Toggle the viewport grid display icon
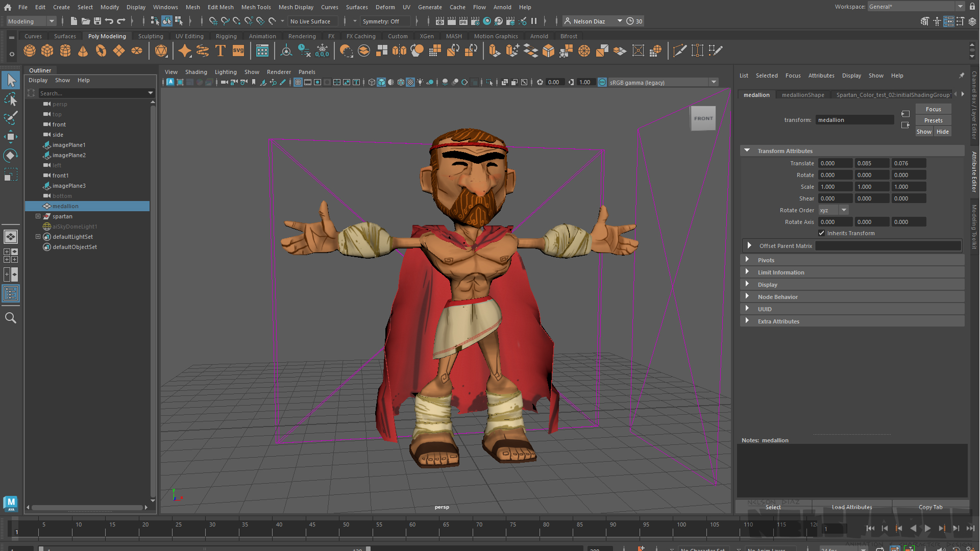 (x=298, y=82)
